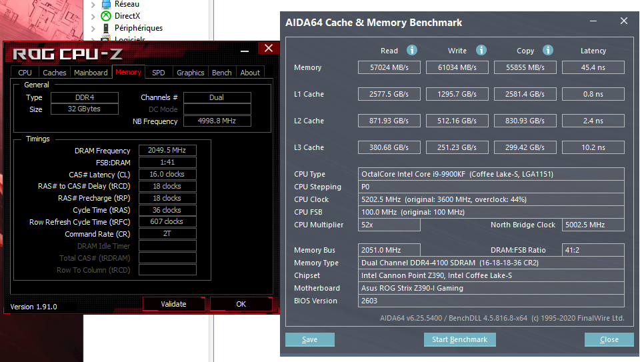Click the L1 Cache Write 1295.7 GB/s value
The height and width of the screenshot is (362, 644).
coord(457,94)
